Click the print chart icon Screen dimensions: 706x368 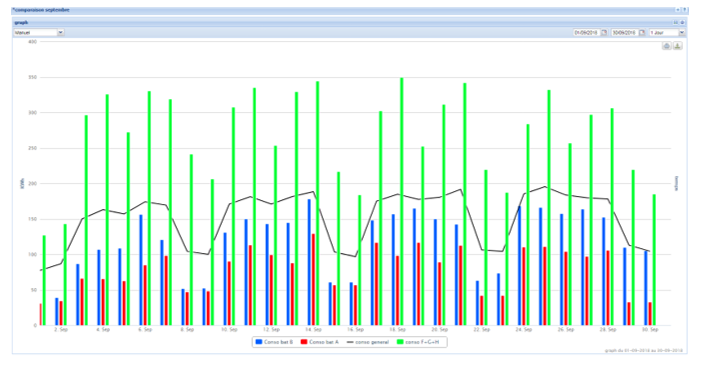(666, 45)
